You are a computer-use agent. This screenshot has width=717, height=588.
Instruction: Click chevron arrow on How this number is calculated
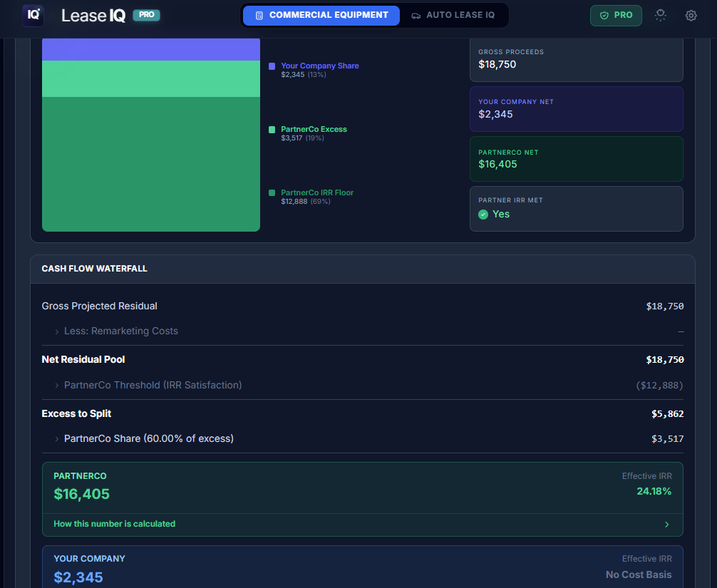[666, 525]
